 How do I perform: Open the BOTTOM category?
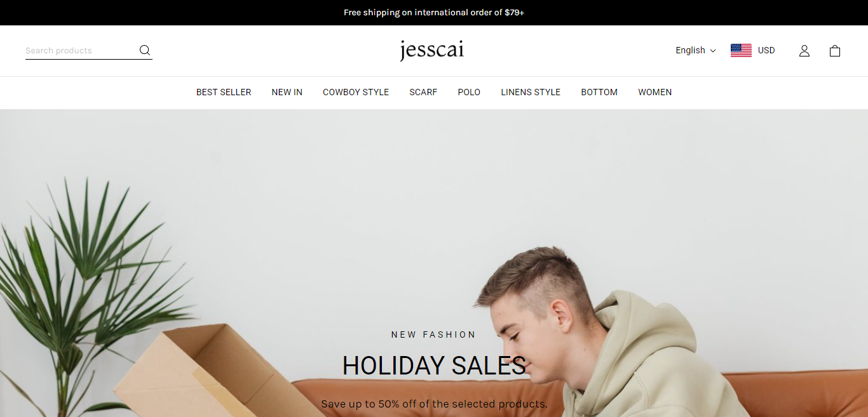click(x=599, y=92)
